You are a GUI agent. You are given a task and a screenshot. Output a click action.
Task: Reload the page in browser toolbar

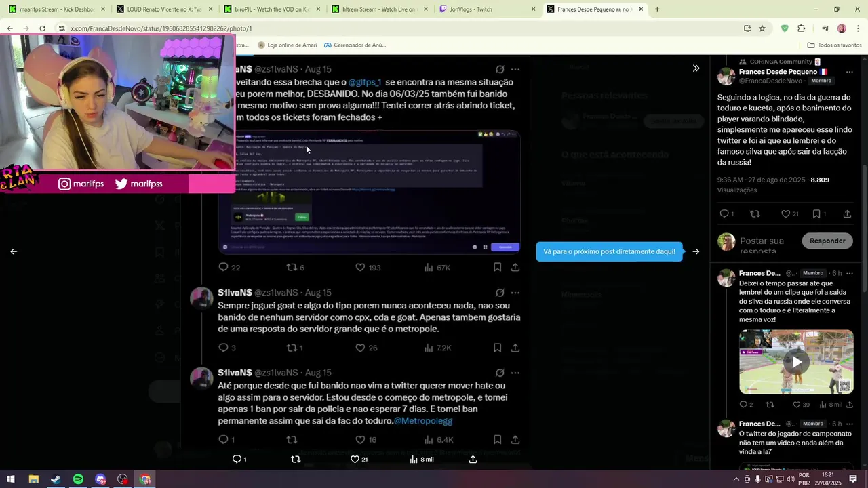42,28
